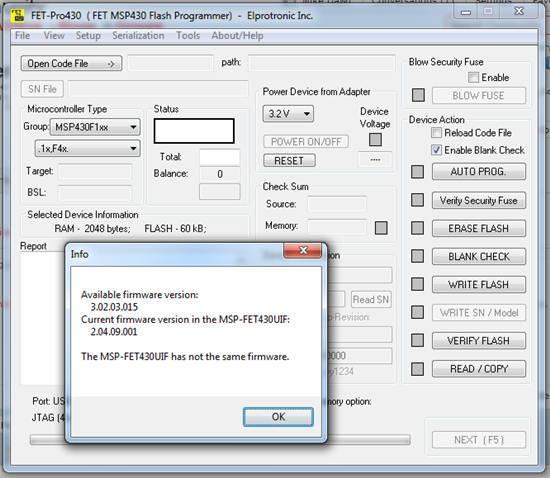Click the POWER ON/OFF button
Screen dimensions: 550x478
click(306, 142)
